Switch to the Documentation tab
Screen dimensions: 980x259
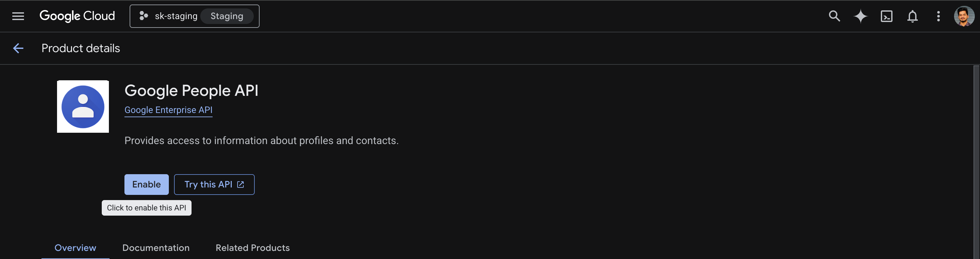pyautogui.click(x=156, y=248)
